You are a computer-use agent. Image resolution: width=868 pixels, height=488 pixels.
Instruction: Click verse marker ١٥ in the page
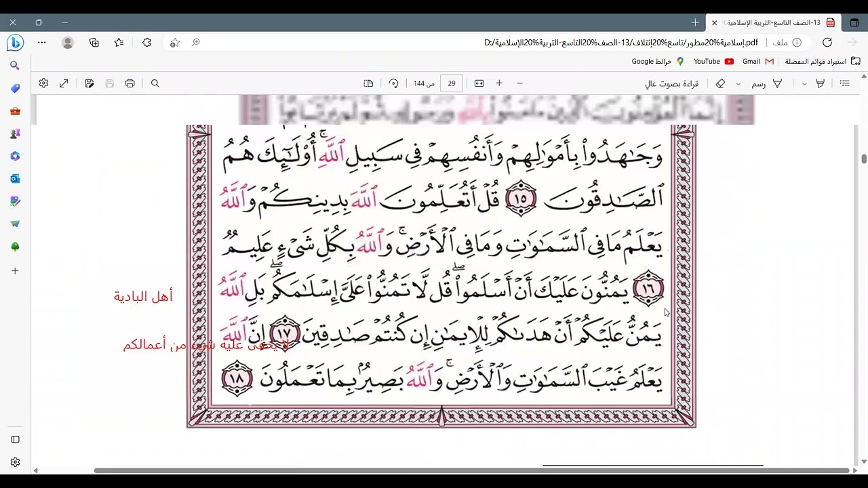click(x=521, y=199)
